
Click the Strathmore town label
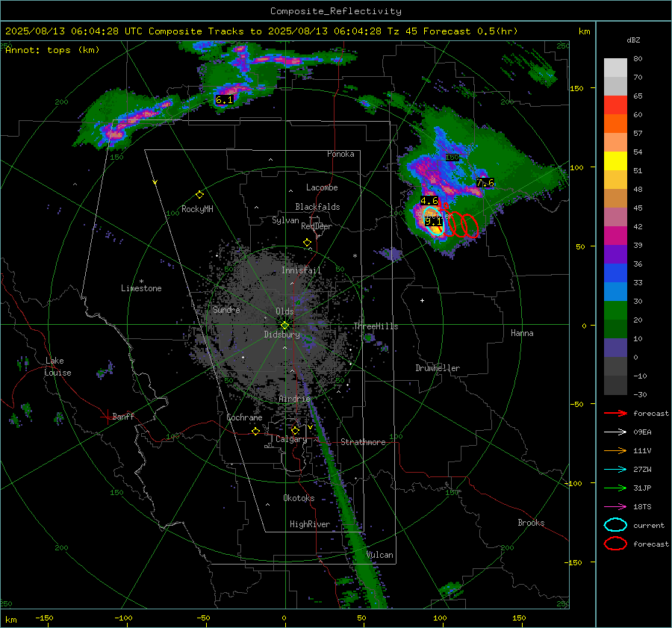pos(363,442)
